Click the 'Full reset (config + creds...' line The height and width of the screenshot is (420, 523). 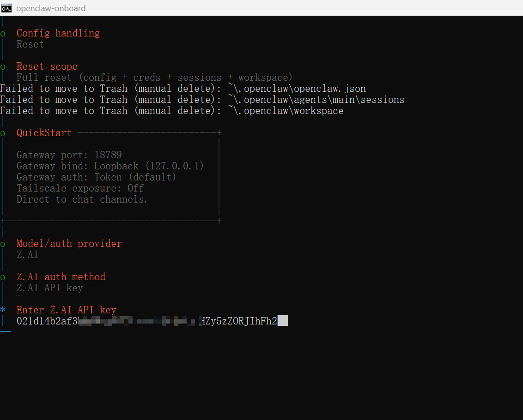[x=154, y=78]
